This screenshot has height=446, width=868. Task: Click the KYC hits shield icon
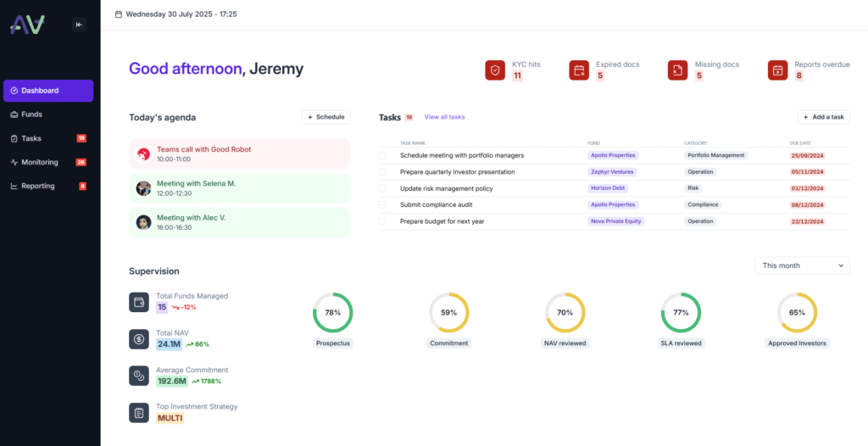[495, 70]
